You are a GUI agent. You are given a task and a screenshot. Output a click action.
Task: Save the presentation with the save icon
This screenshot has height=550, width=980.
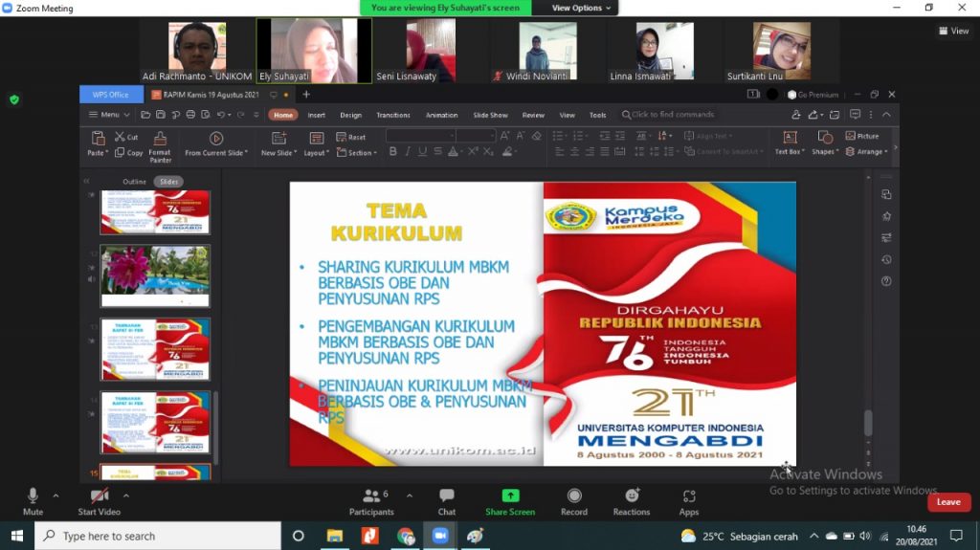click(161, 115)
